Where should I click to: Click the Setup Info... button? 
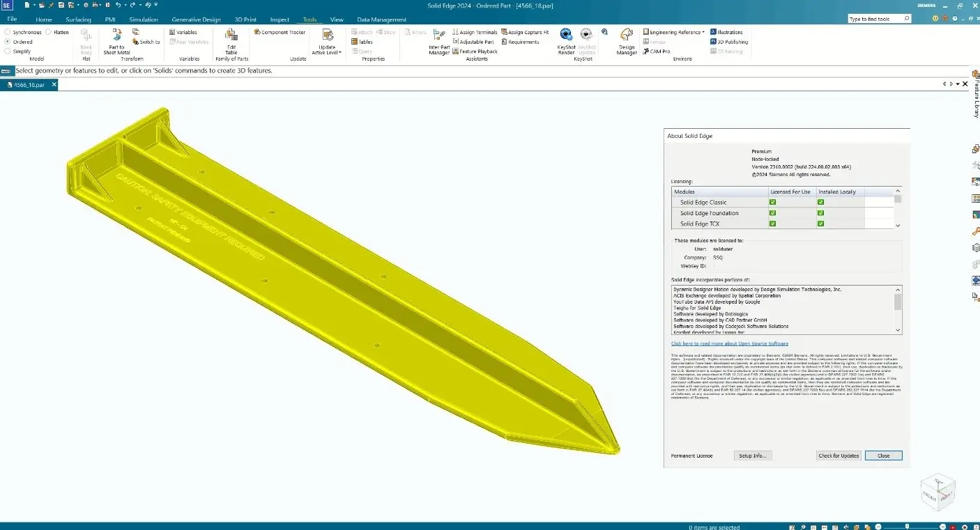(x=752, y=455)
